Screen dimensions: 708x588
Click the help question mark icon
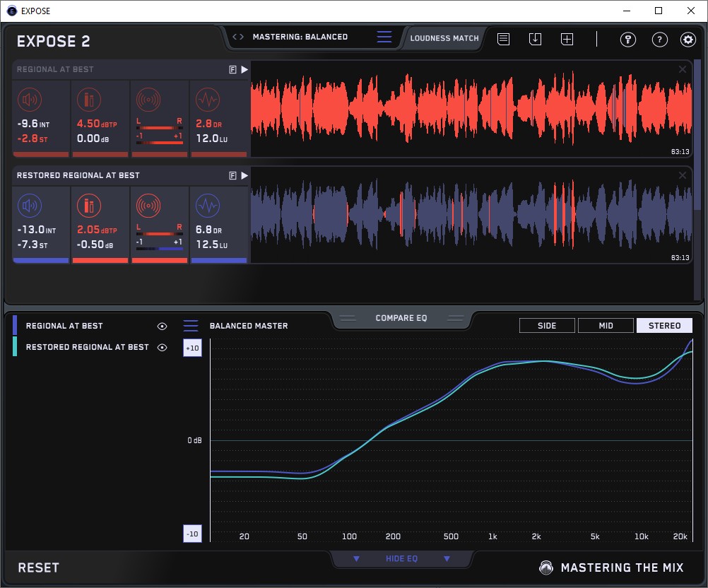click(659, 40)
